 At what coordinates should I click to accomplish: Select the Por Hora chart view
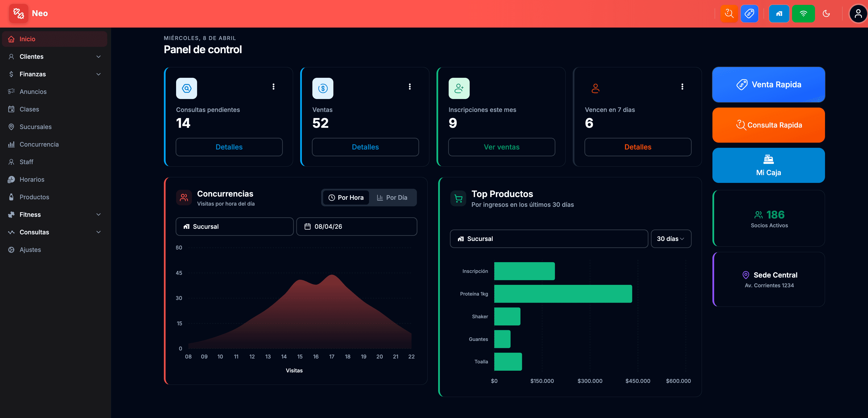pyautogui.click(x=346, y=198)
